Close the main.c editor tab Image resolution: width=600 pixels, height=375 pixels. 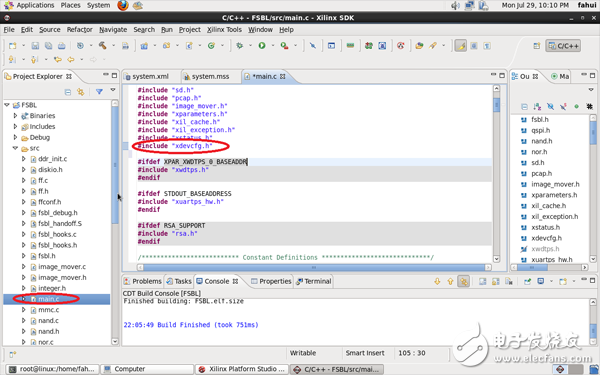[x=282, y=77]
